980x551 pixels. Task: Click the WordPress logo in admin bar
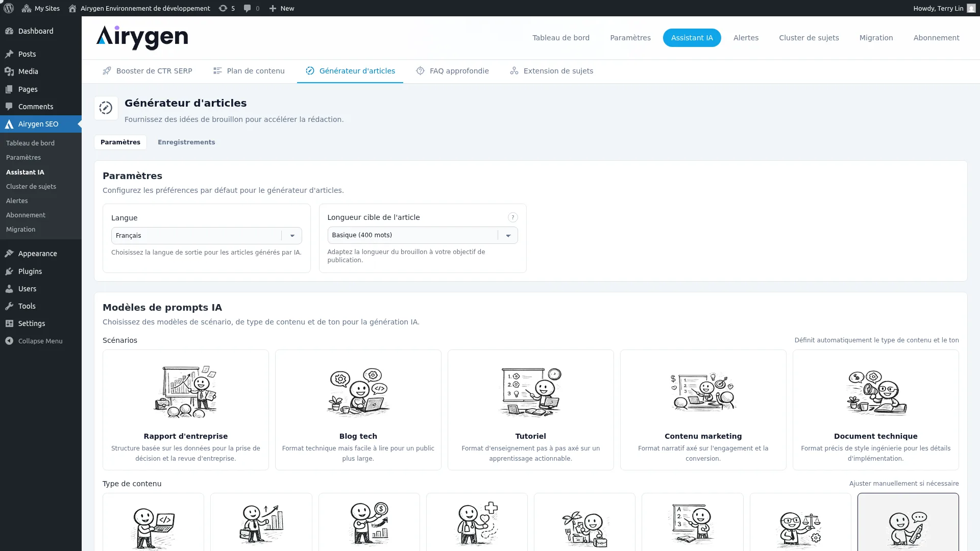coord(9,8)
